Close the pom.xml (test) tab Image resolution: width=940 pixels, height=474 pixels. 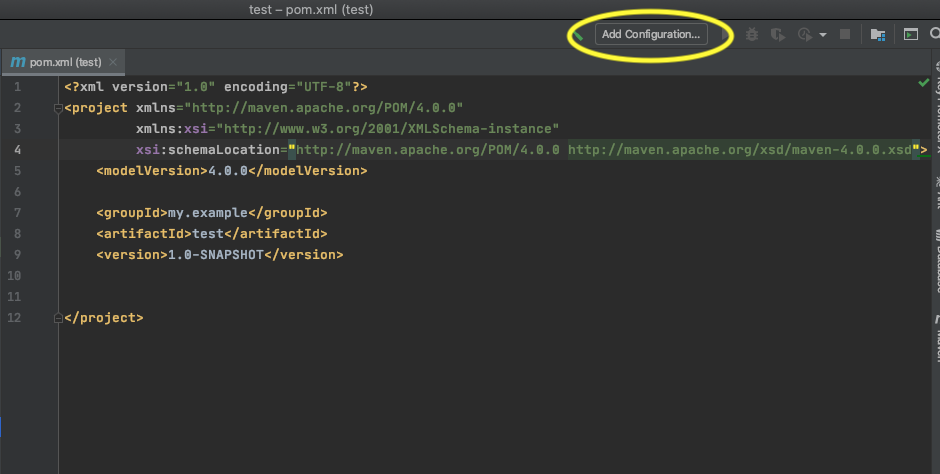pyautogui.click(x=113, y=62)
